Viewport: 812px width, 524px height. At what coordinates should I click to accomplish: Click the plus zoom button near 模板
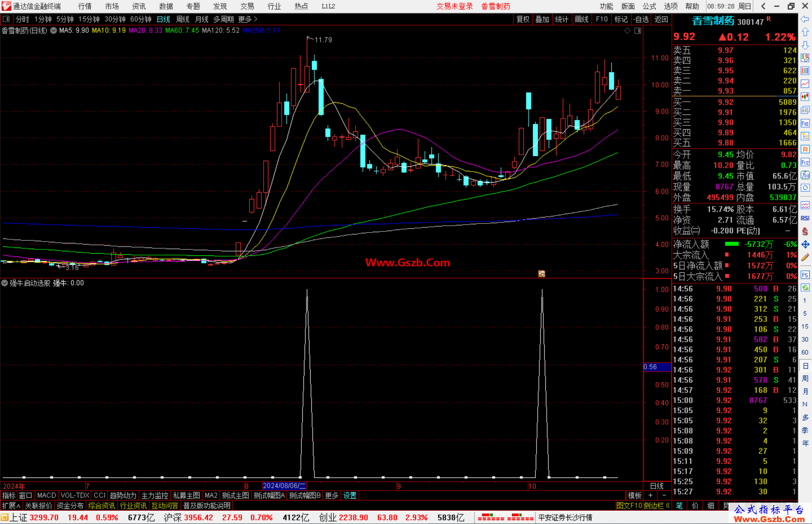(x=650, y=495)
